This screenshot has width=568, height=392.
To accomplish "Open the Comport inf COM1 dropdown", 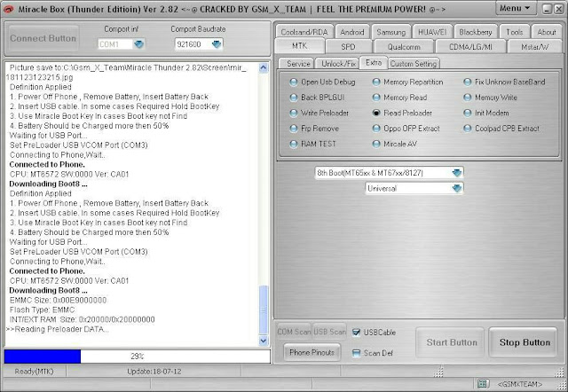I will click(x=138, y=44).
